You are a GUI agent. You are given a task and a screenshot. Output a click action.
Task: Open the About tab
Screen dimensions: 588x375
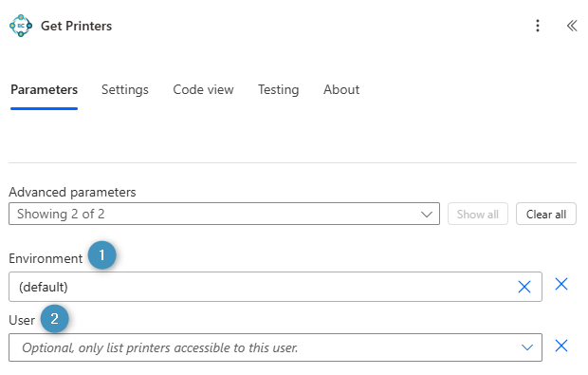(341, 89)
